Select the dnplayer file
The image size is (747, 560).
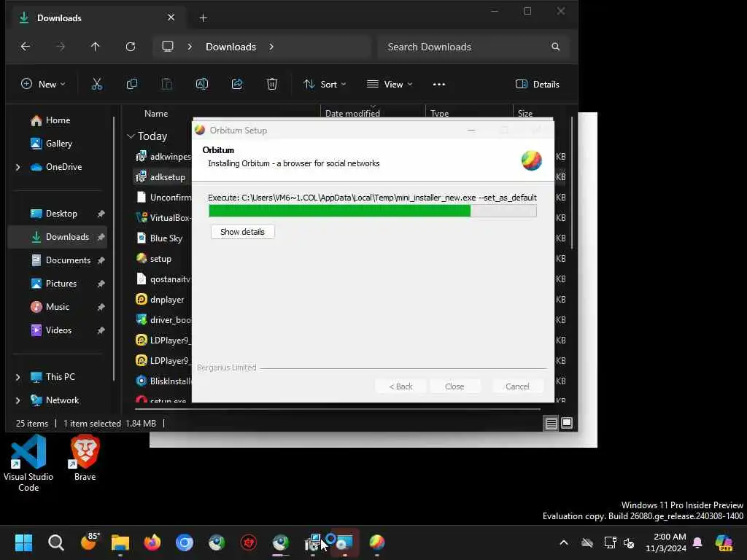[160, 300]
